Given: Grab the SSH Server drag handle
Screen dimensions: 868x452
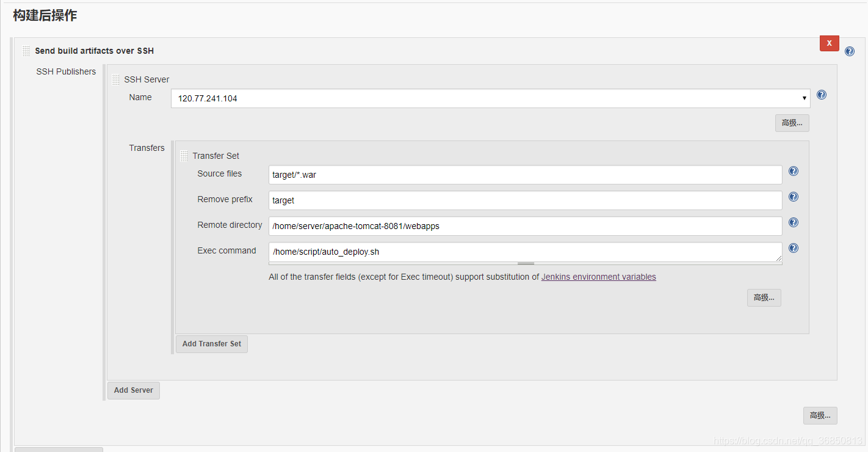Looking at the screenshot, I should coord(116,79).
